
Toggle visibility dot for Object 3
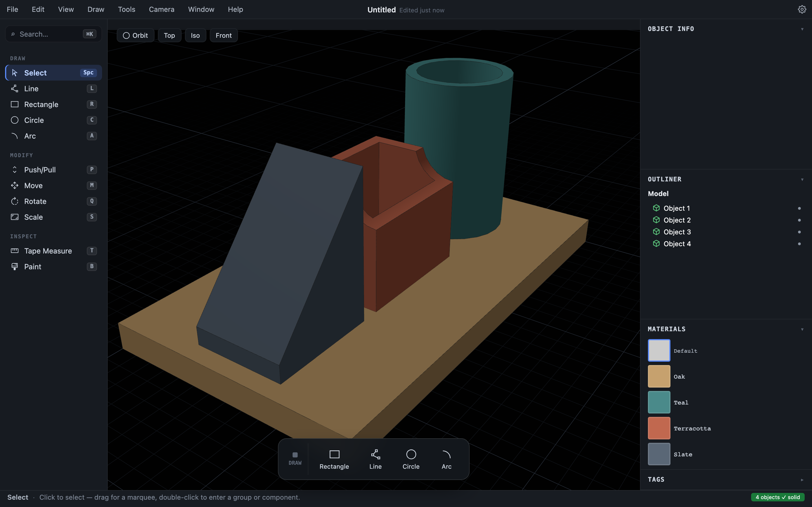[x=799, y=232]
